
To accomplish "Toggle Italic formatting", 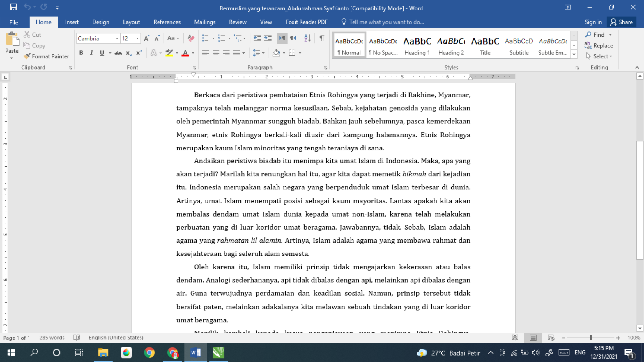I will click(91, 53).
